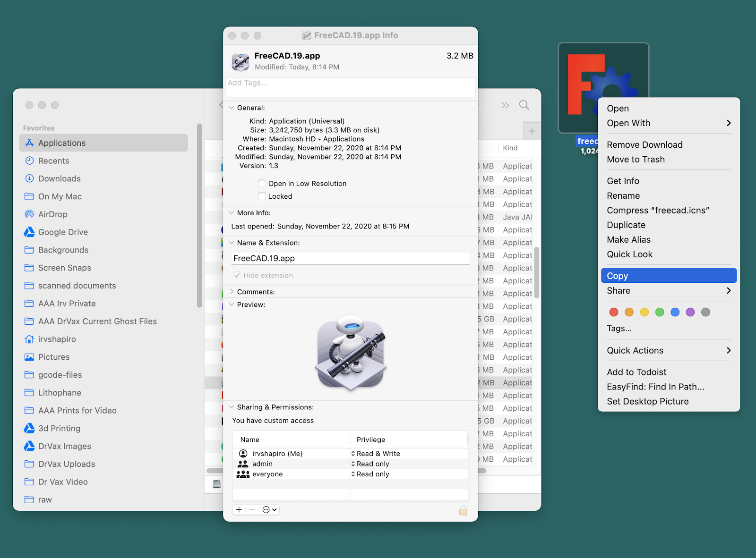Screen dimensions: 756x558
Task: Click the FreeCAD.19.app name field
Action: click(x=351, y=258)
